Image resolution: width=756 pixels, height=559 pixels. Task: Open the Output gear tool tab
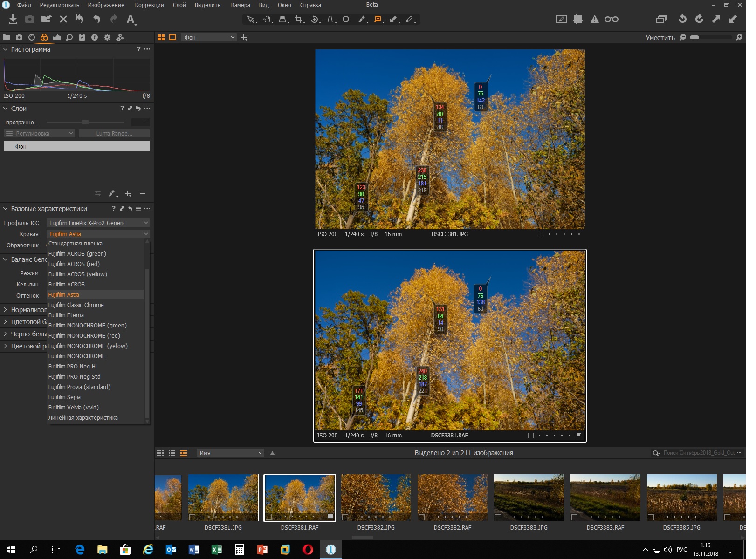[x=107, y=37]
